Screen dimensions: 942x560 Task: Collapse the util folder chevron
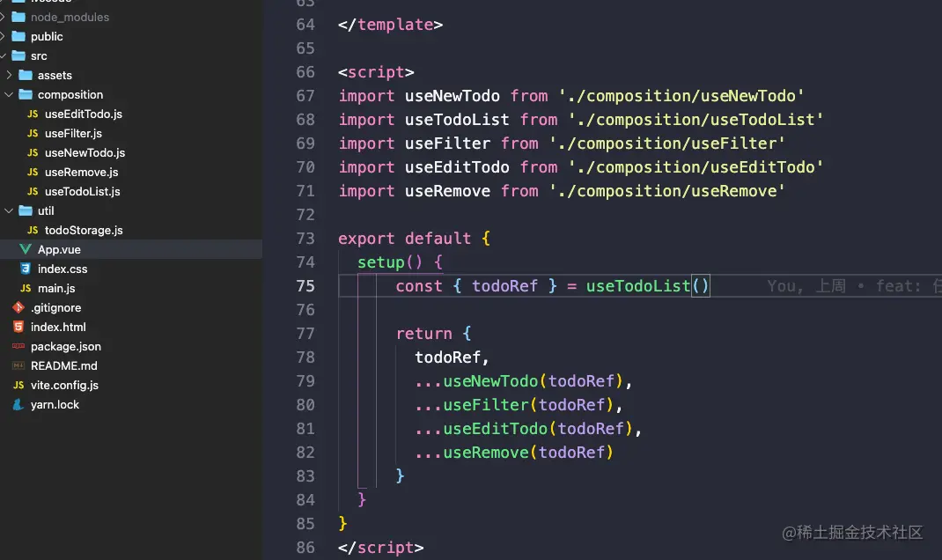point(9,211)
